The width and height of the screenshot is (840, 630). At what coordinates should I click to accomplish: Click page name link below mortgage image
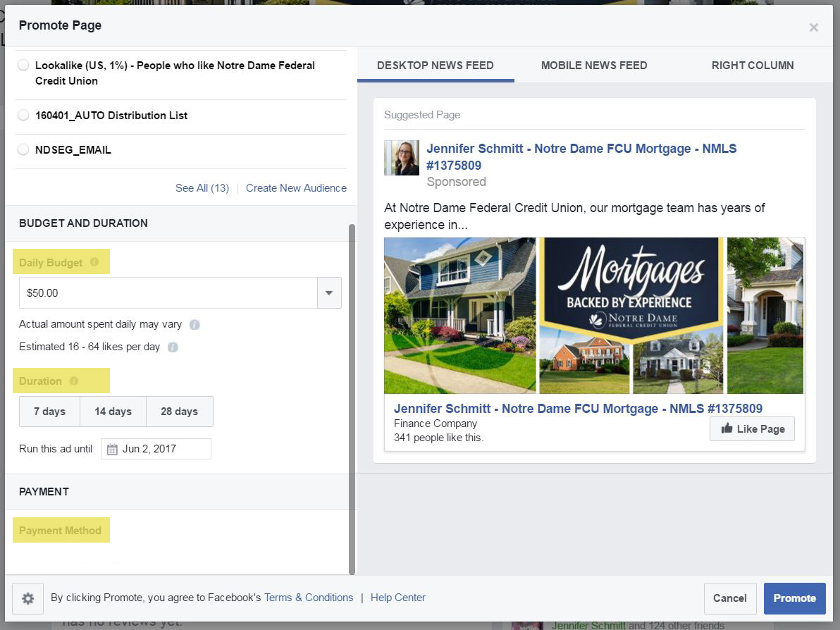coord(578,408)
